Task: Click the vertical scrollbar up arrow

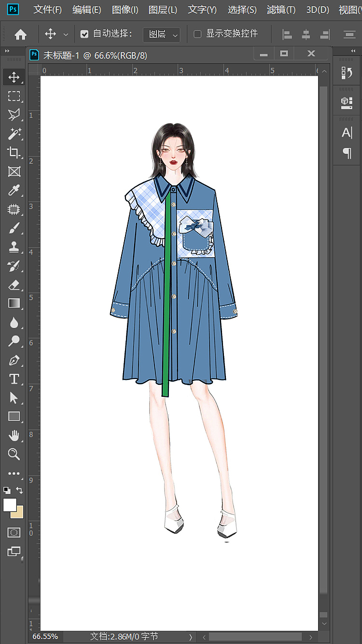Action: 324,71
